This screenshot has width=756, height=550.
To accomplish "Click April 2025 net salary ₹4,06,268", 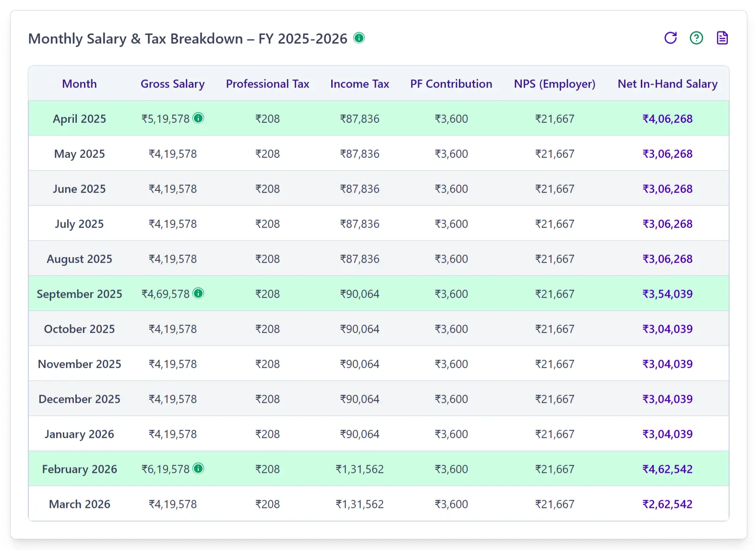I will pos(667,119).
